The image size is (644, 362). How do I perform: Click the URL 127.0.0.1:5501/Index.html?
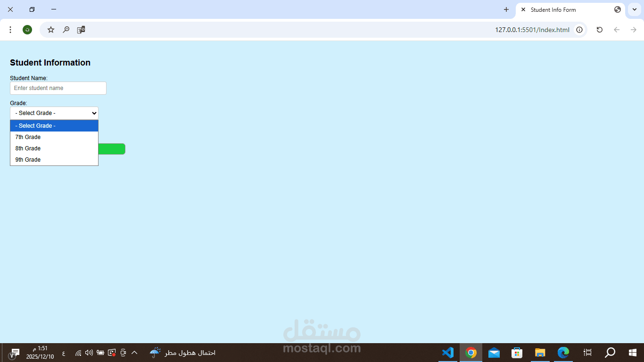pyautogui.click(x=532, y=30)
